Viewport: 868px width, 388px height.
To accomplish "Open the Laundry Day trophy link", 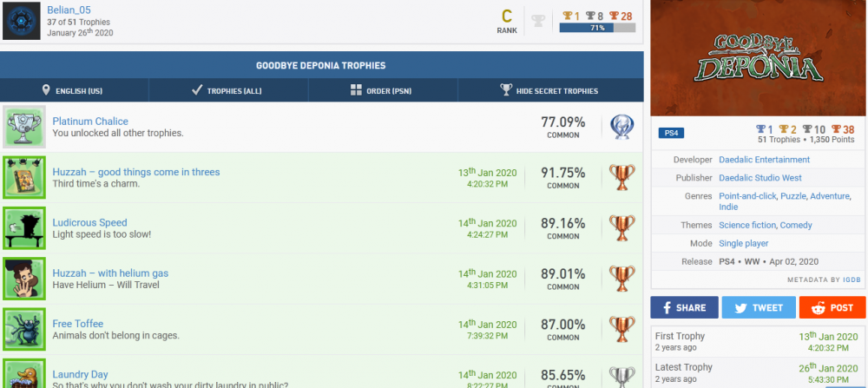I will 80,375.
